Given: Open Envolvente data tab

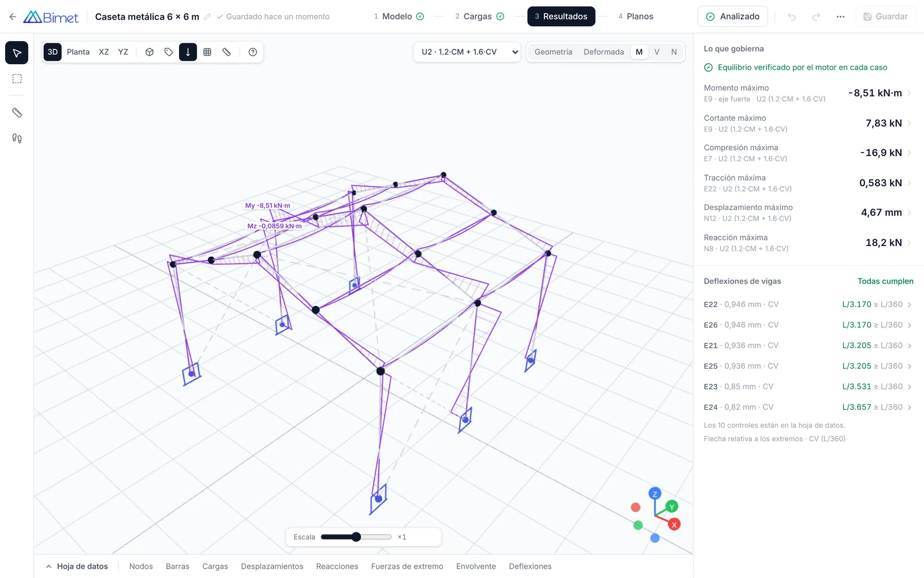Looking at the screenshot, I should tap(476, 566).
